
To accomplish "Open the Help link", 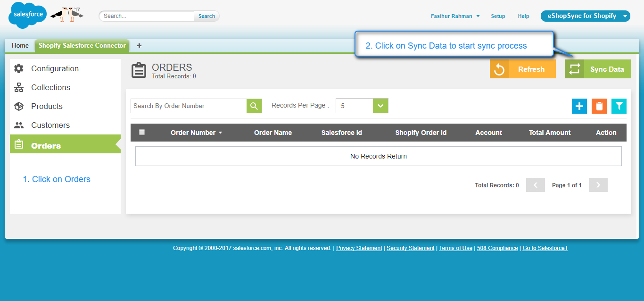I will point(523,16).
